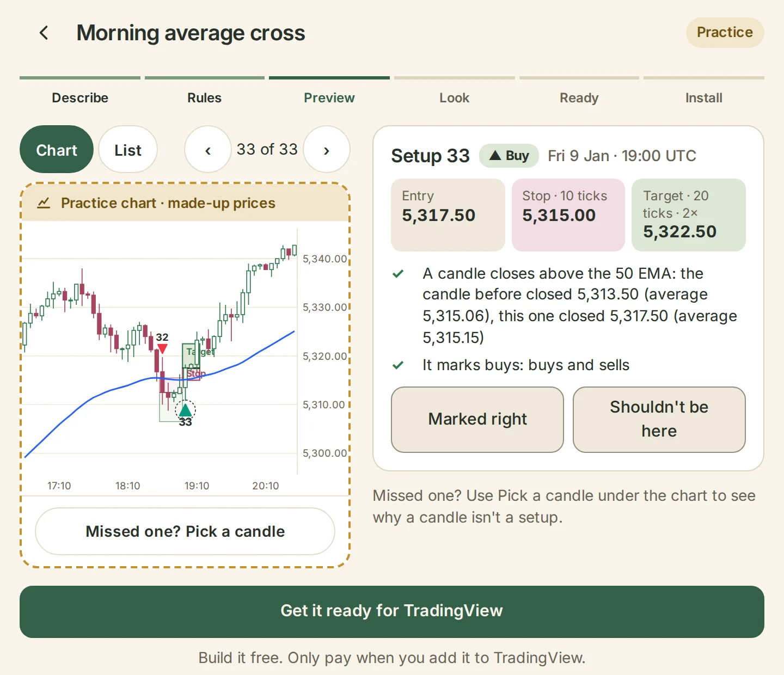Click 'It marks buys: buys and sells' text
The image size is (784, 675).
tap(526, 365)
